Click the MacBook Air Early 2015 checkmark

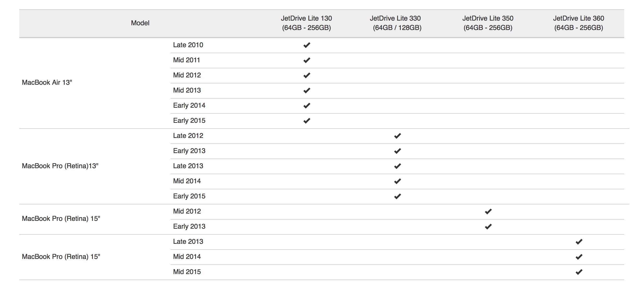click(x=307, y=121)
